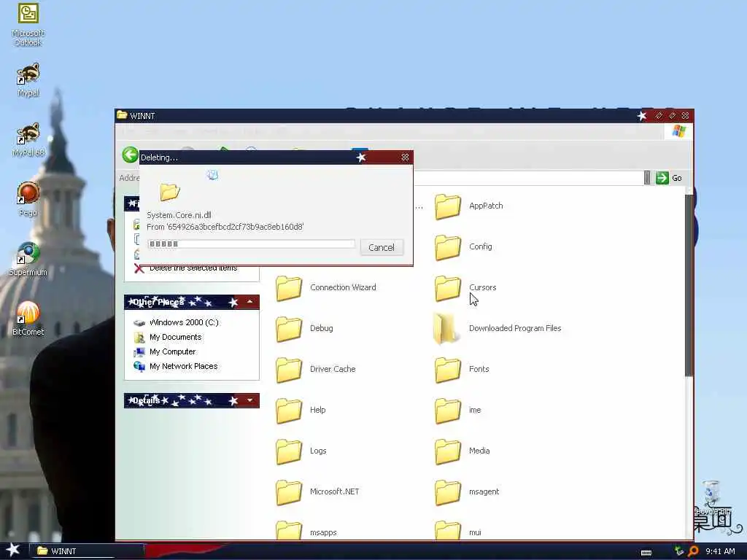
Task: Expand the Details panel
Action: coord(249,400)
